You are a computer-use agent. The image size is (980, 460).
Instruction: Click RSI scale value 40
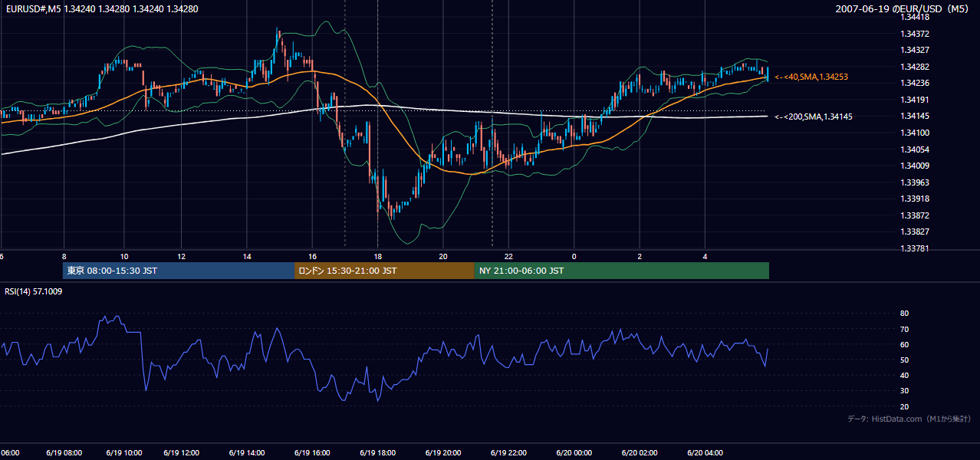(905, 375)
